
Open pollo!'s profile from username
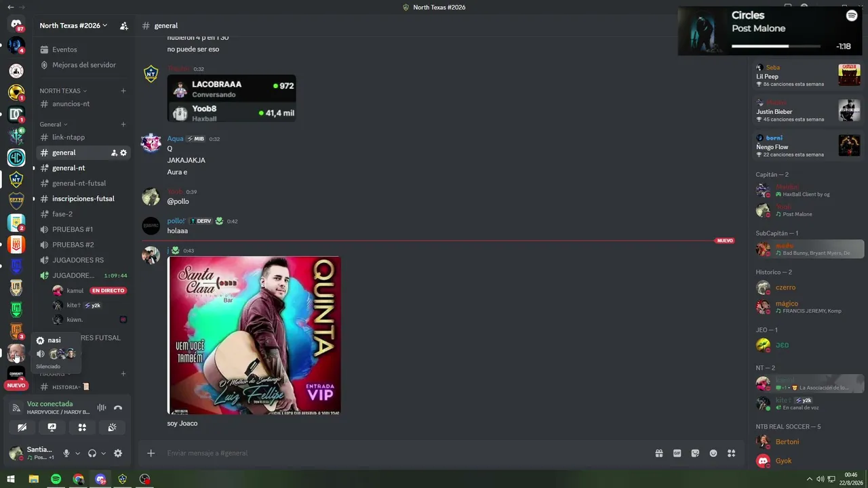[x=176, y=221]
